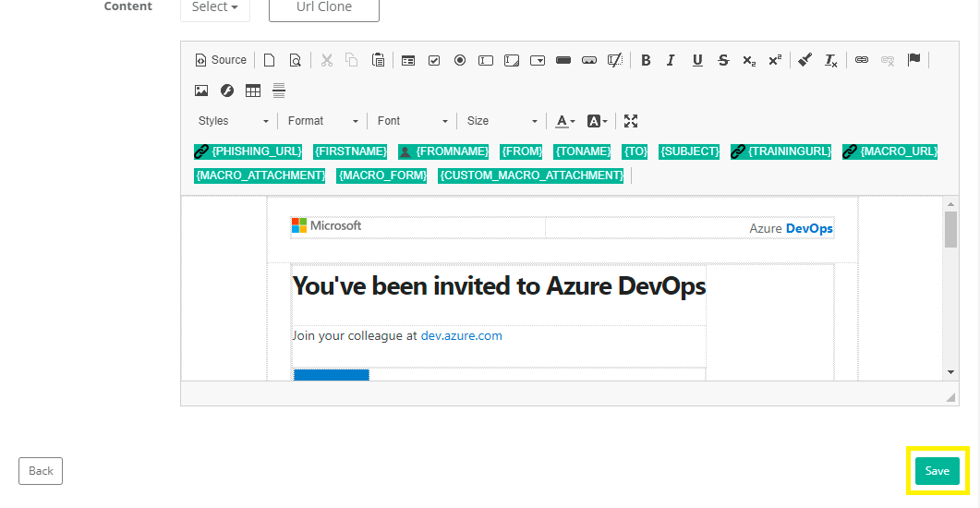Click the dev.azure.com link in email
This screenshot has width=980, height=508.
pos(461,335)
